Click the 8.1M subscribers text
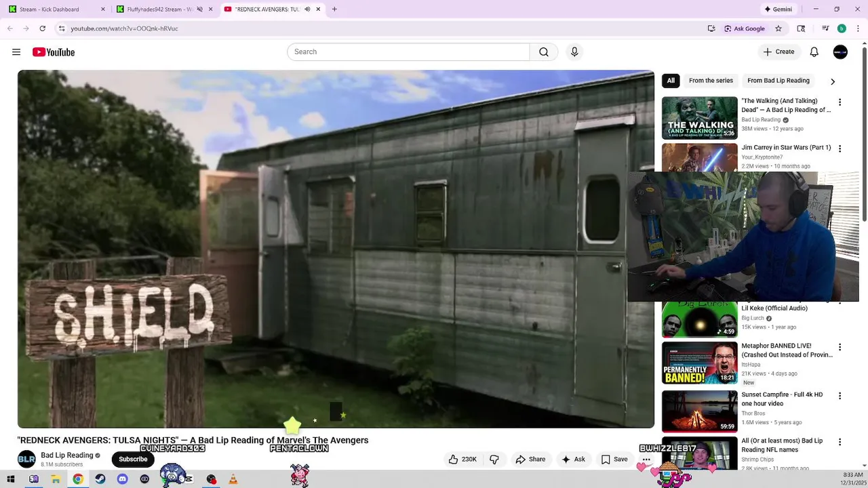Image resolution: width=868 pixels, height=488 pixels. (x=62, y=465)
